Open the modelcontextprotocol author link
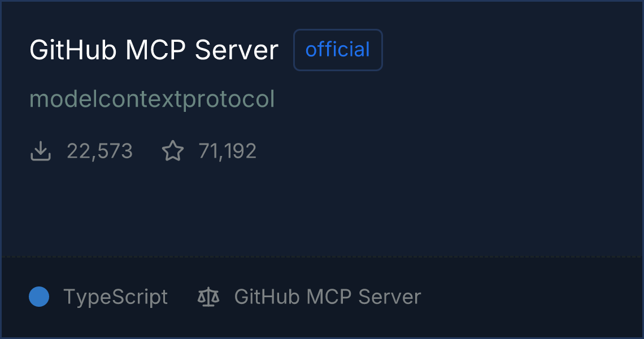The height and width of the screenshot is (339, 644). (152, 99)
